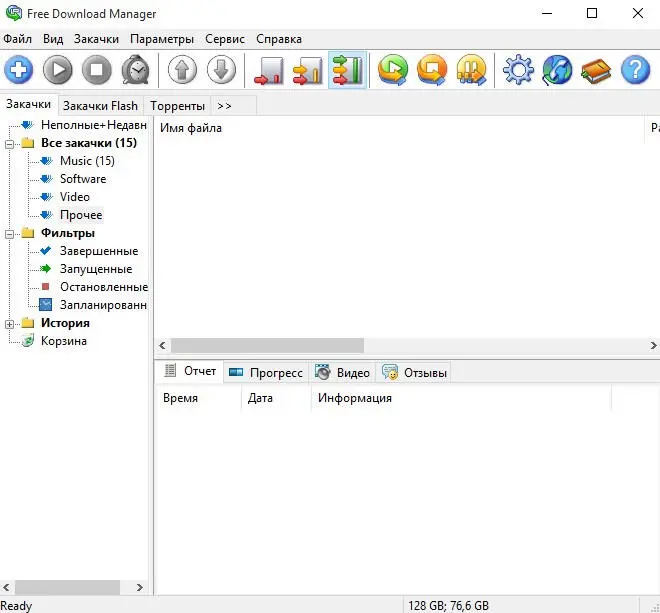Click the gray stop download icon
Image resolution: width=660 pixels, height=613 pixels.
coord(97,70)
